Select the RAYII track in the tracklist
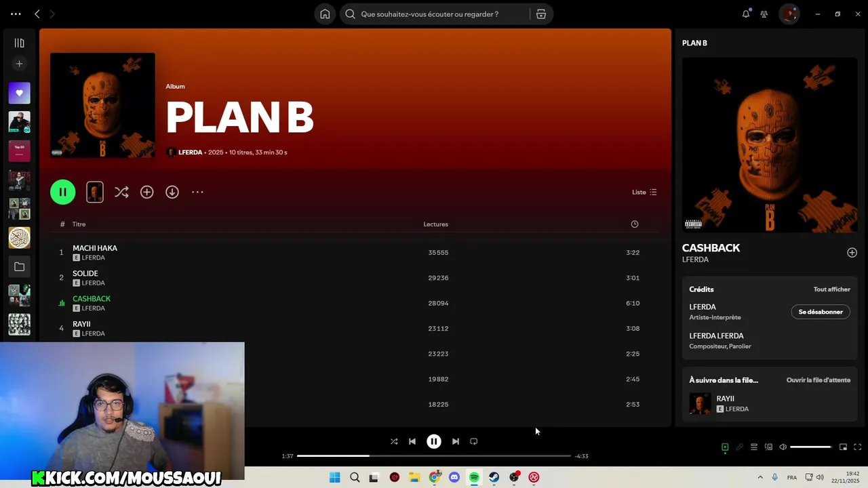 [81, 324]
